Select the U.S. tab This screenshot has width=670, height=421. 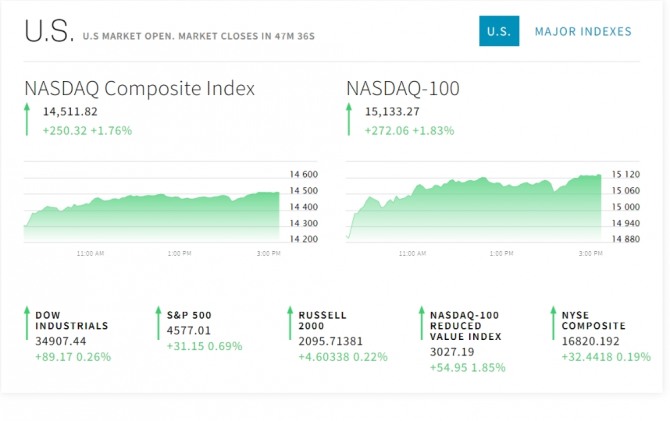pos(498,32)
